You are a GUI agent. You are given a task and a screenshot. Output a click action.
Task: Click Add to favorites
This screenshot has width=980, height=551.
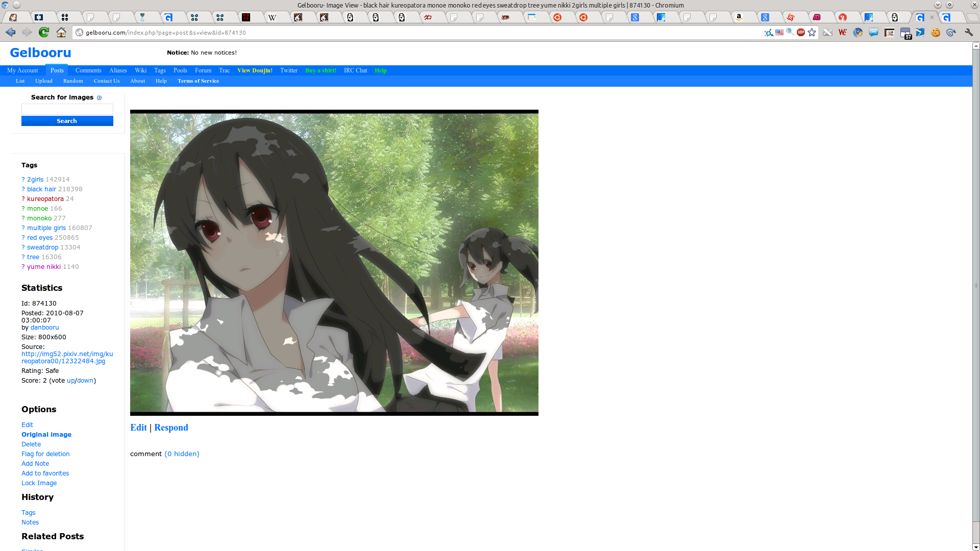pos(45,473)
